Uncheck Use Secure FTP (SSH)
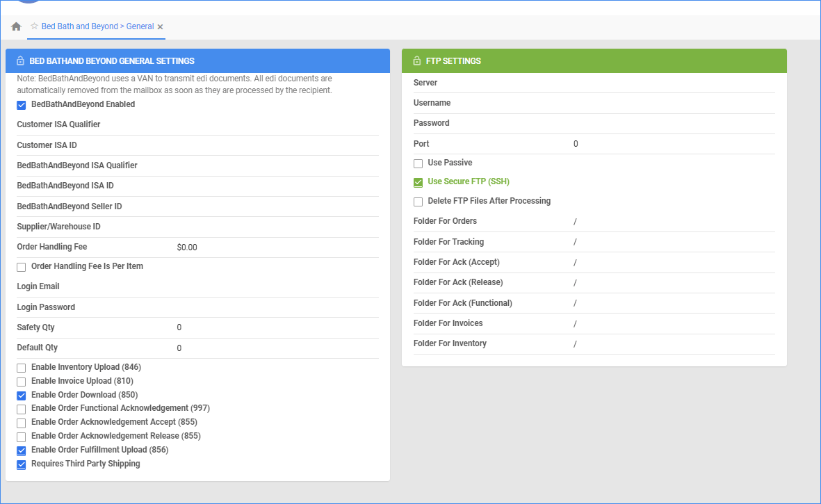The width and height of the screenshot is (821, 504). click(x=418, y=181)
